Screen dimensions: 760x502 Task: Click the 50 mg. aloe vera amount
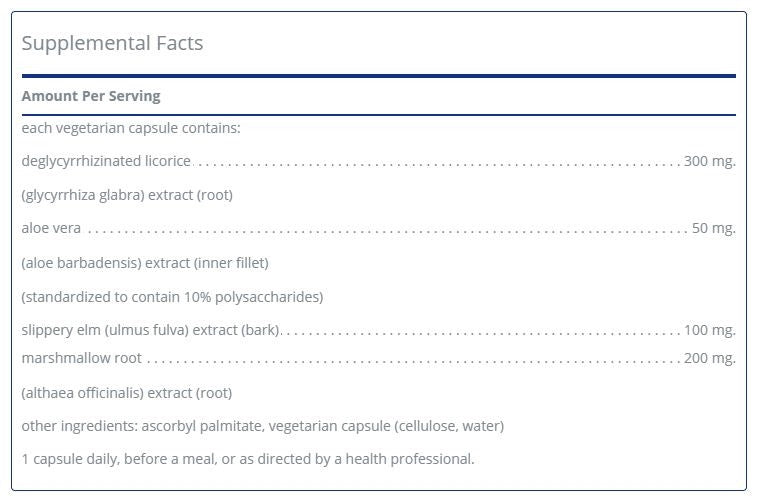(713, 228)
